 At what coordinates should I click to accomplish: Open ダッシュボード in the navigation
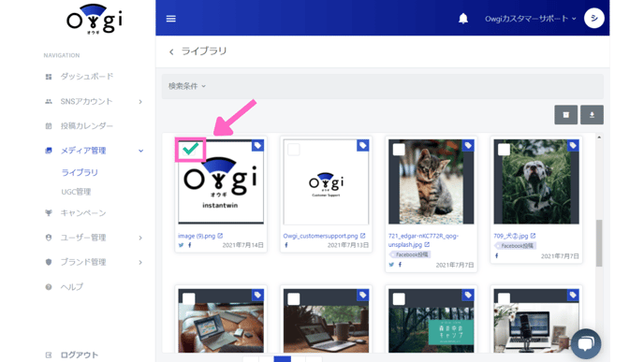[87, 77]
